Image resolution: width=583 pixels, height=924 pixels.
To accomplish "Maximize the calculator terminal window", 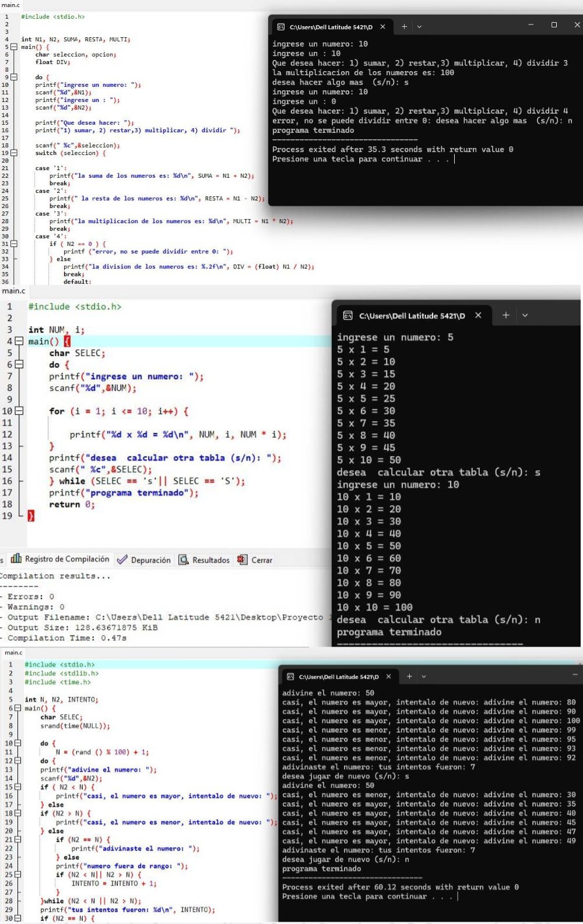I will (554, 25).
